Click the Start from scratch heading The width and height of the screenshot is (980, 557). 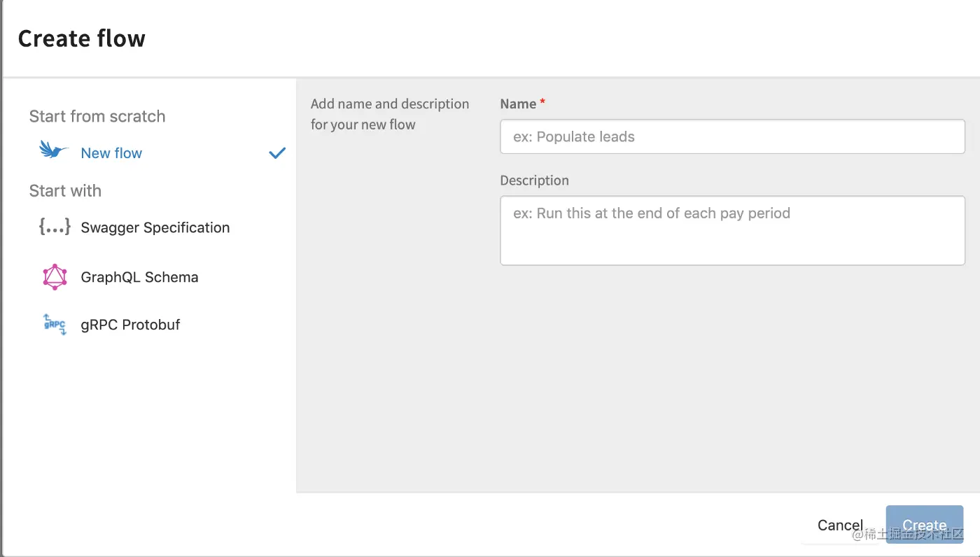97,116
